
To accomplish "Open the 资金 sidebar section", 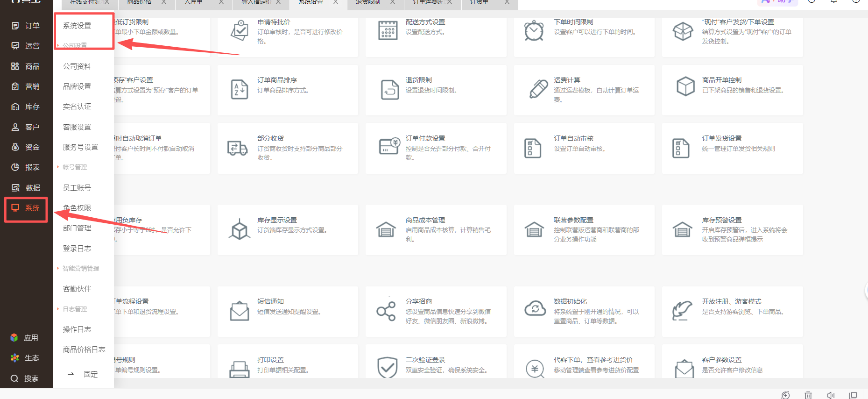I will click(26, 147).
